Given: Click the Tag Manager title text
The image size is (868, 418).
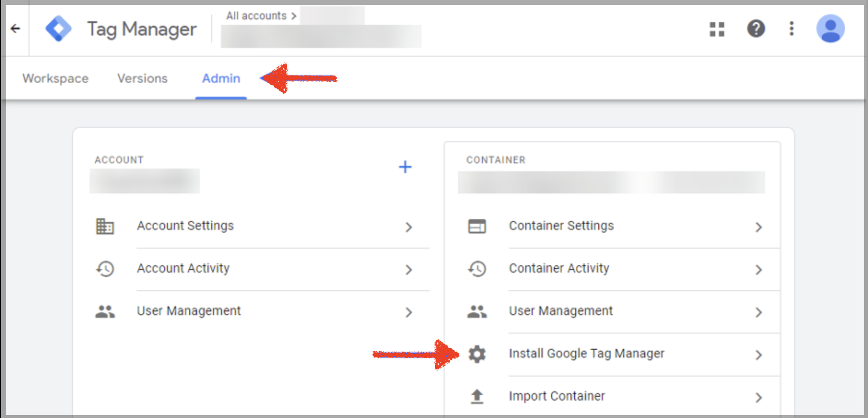Looking at the screenshot, I should (x=142, y=29).
